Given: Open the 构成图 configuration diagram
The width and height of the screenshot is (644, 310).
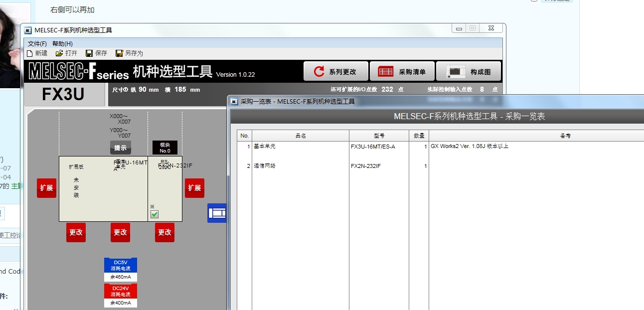Looking at the screenshot, I should pyautogui.click(x=469, y=72).
